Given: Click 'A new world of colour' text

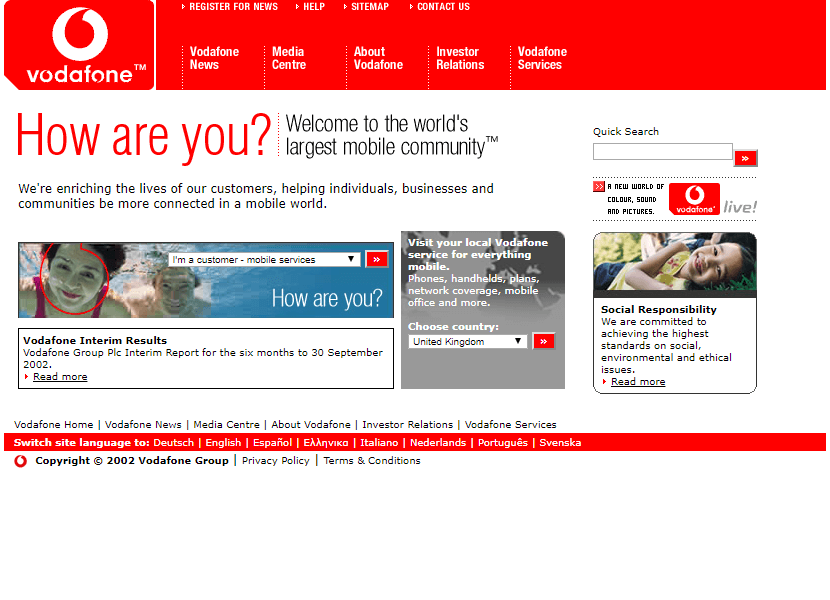Looking at the screenshot, I should coord(635,199).
